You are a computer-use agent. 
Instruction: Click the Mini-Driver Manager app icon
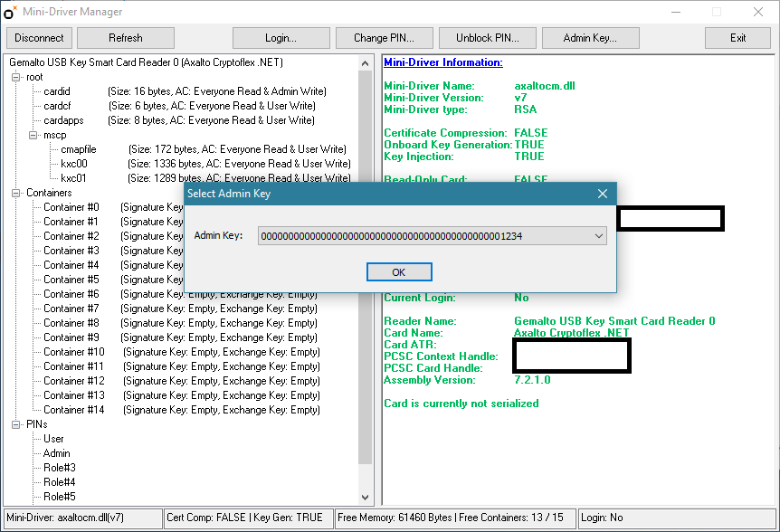tap(10, 12)
